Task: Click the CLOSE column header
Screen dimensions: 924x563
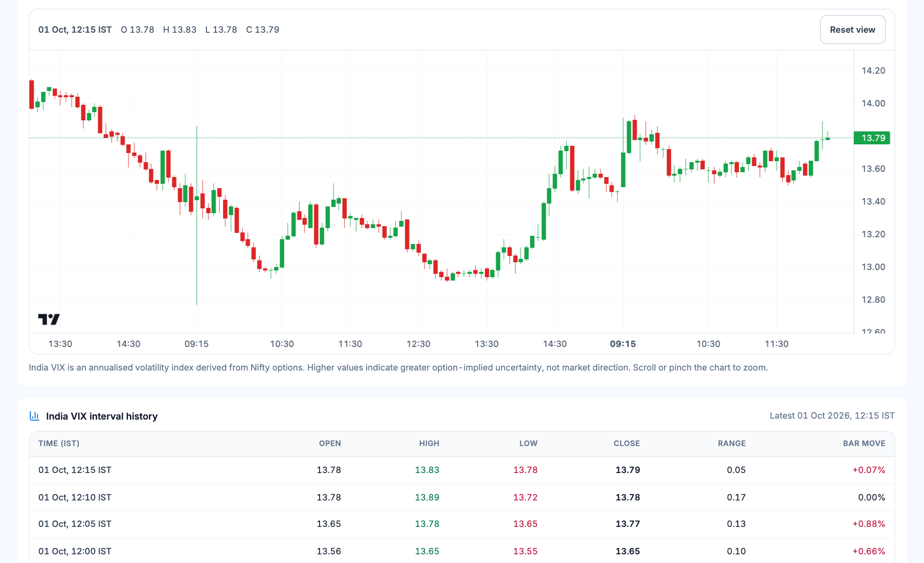Action: (627, 443)
